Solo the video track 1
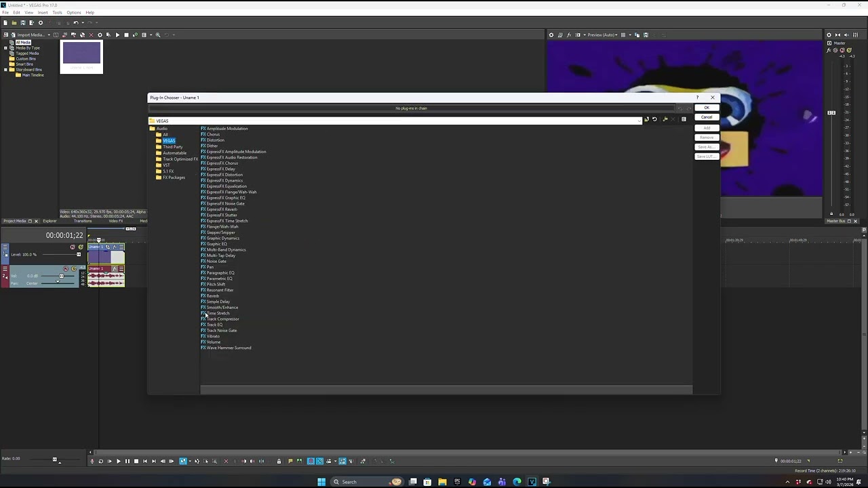Screen dimensions: 868x488 (x=81, y=247)
